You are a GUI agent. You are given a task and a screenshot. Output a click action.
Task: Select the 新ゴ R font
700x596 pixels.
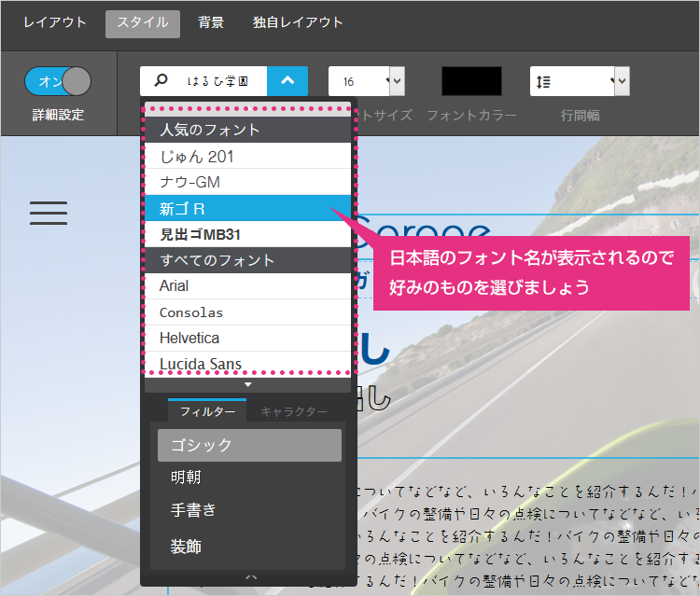coord(247,208)
